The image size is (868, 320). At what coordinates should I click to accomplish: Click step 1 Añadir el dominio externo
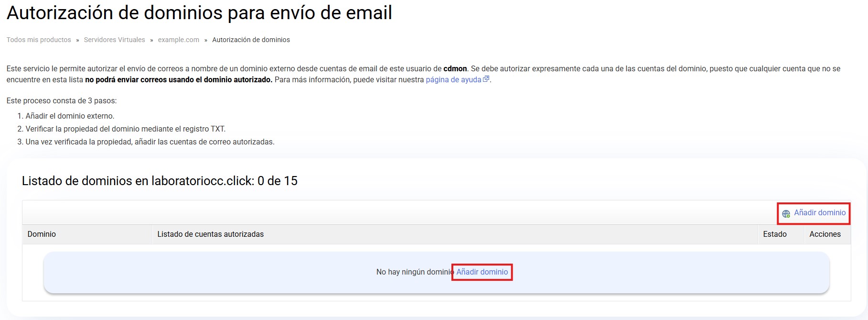click(x=70, y=116)
